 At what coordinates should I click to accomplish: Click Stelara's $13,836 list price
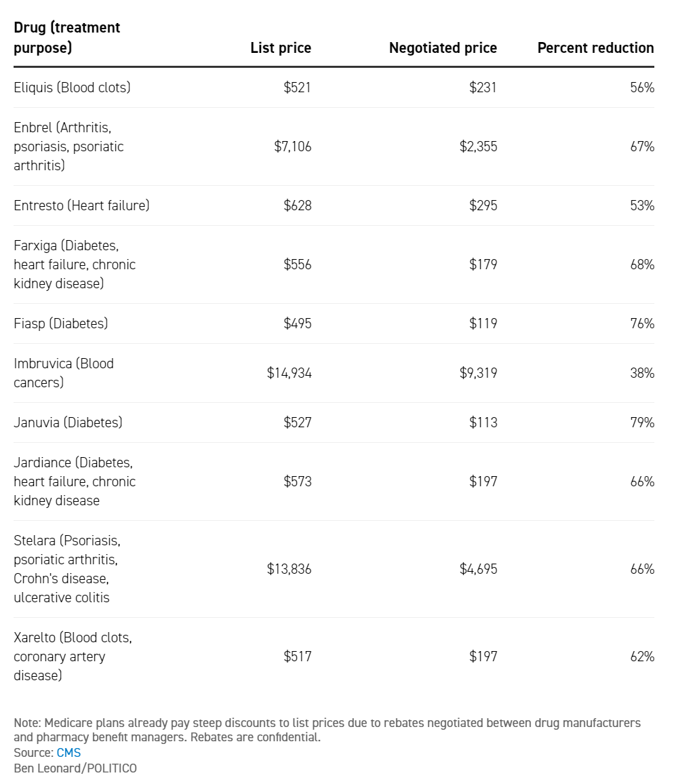(290, 569)
